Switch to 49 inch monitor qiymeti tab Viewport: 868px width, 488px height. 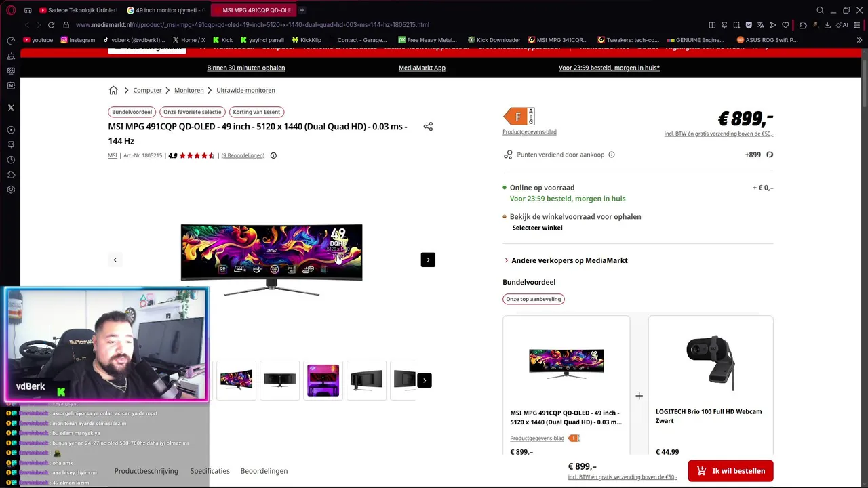[165, 10]
